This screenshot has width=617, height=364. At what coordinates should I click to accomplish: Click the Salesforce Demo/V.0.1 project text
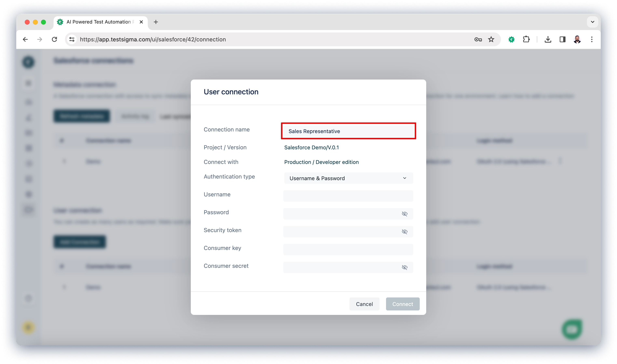311,148
